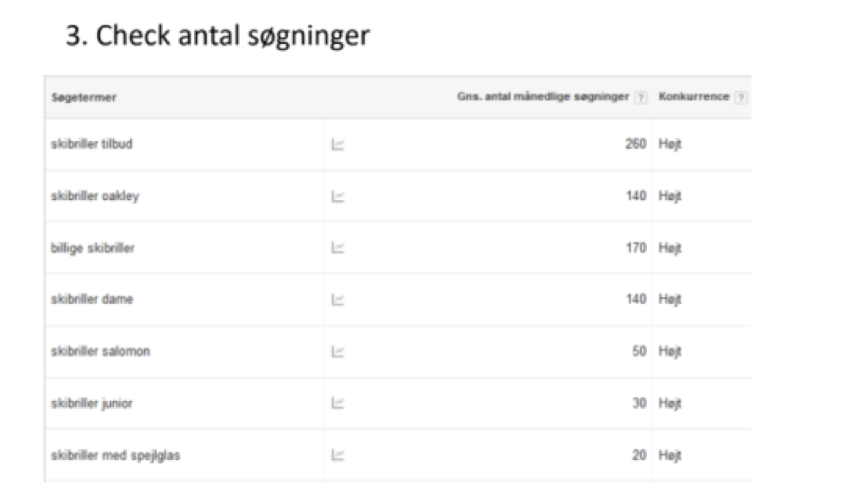Open trend chart icon for skibriller tilbud
847x504 pixels.
pos(338,144)
